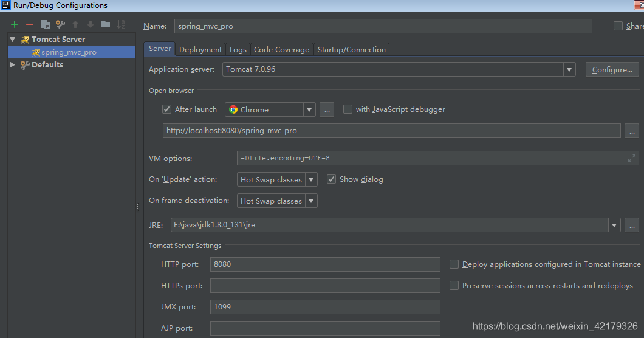Click the HTTP port field
The image size is (644, 338).
[x=325, y=264]
